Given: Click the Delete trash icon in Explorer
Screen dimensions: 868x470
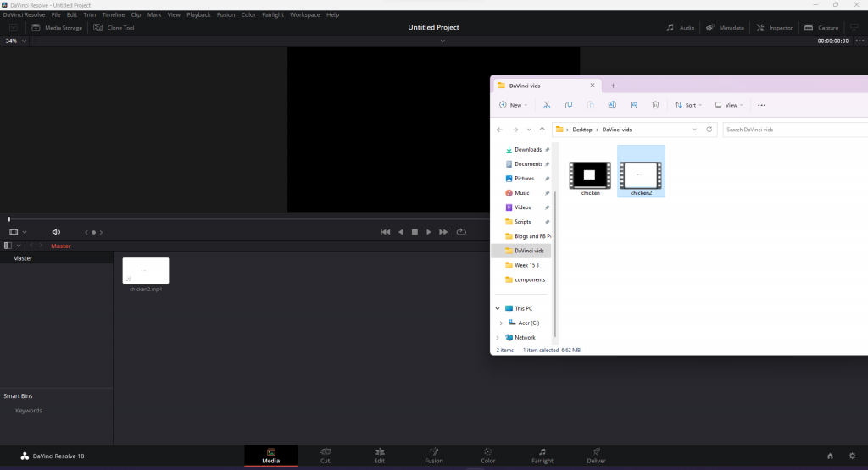Looking at the screenshot, I should [655, 105].
